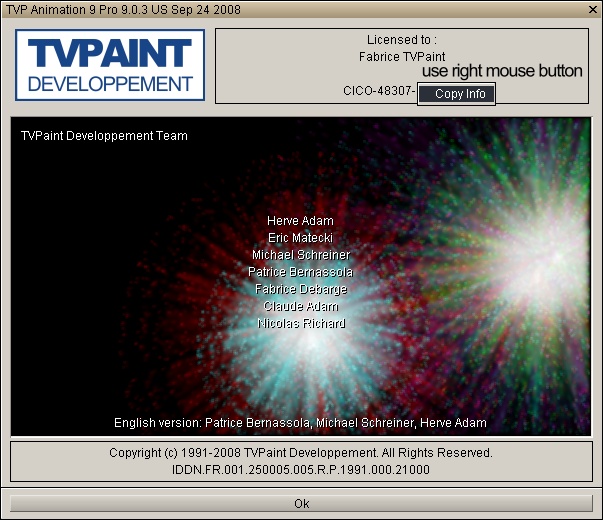The width and height of the screenshot is (603, 520).
Task: Click the name Claude Adam
Action: click(301, 306)
